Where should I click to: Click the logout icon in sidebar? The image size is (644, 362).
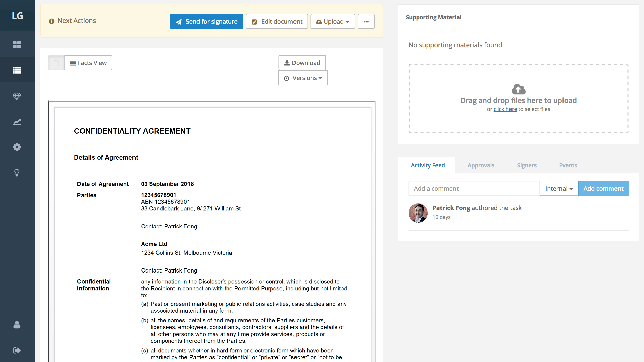click(17, 350)
